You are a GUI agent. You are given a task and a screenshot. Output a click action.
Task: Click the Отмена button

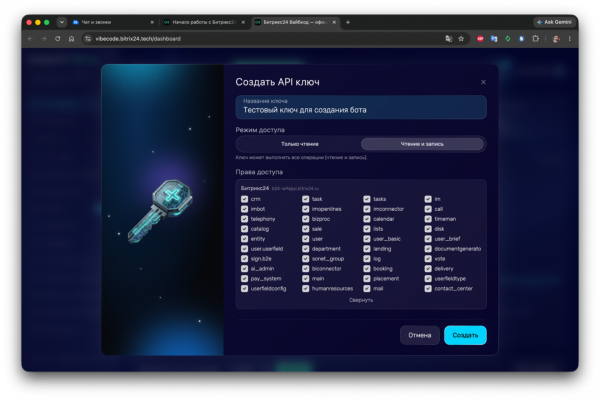point(419,335)
